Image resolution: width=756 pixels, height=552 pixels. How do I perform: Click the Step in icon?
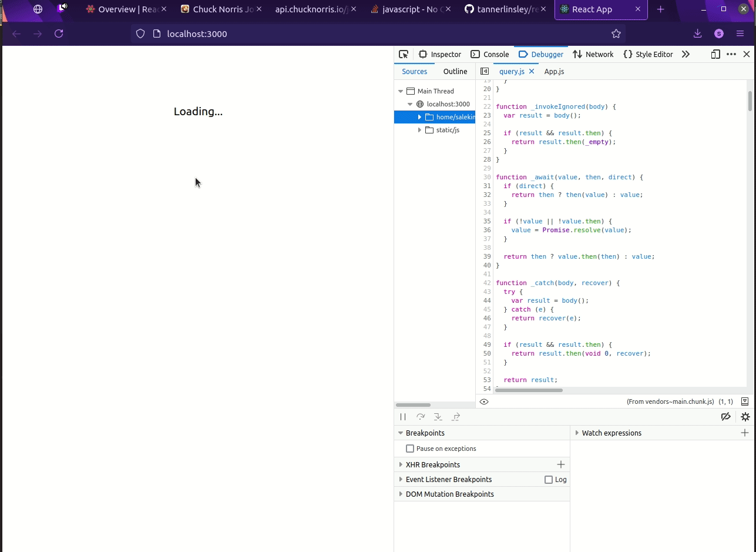click(x=438, y=417)
